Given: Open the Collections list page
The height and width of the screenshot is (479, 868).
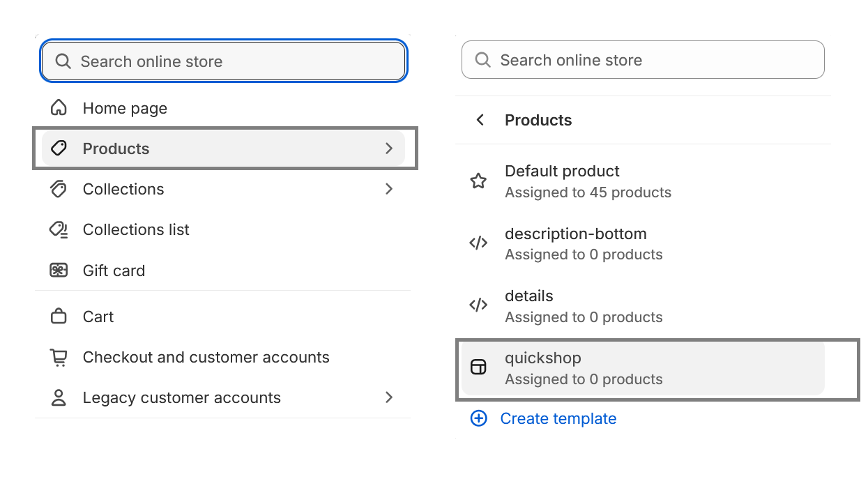Looking at the screenshot, I should (x=136, y=229).
